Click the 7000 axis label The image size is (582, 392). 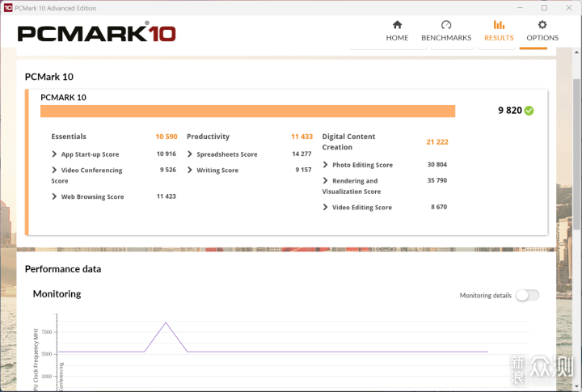coord(47,332)
